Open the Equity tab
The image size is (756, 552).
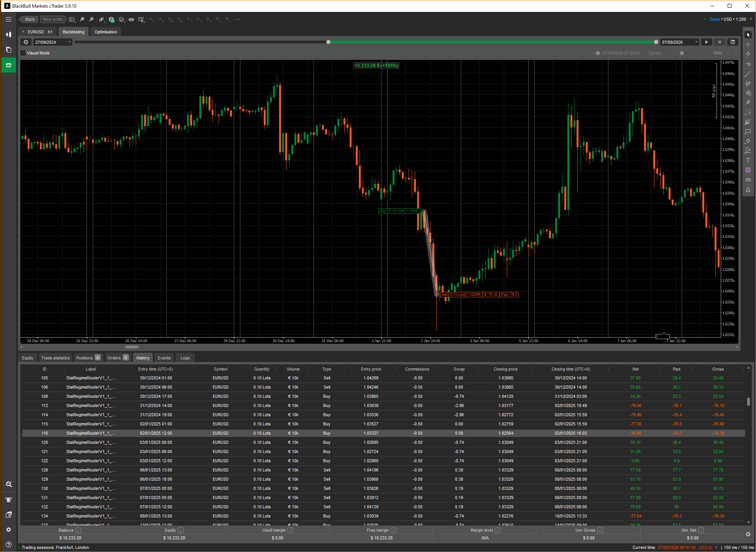tap(28, 358)
